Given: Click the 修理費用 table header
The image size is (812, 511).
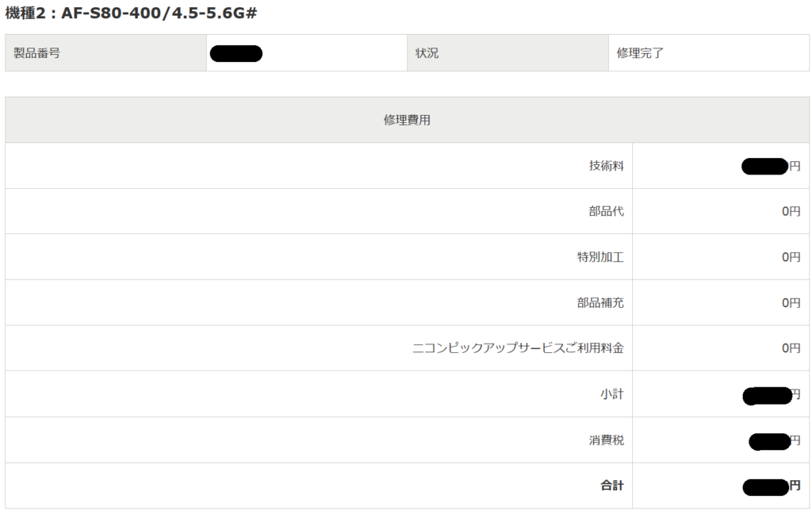Looking at the screenshot, I should click(407, 120).
